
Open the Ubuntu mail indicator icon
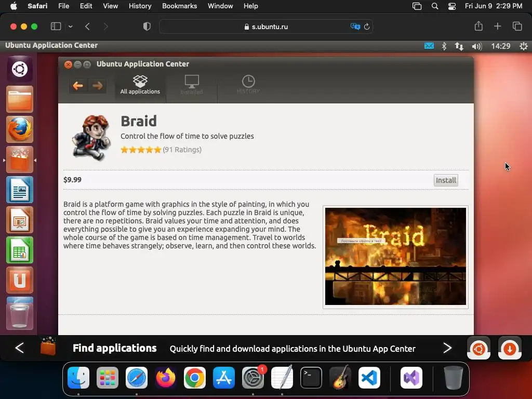tap(429, 46)
